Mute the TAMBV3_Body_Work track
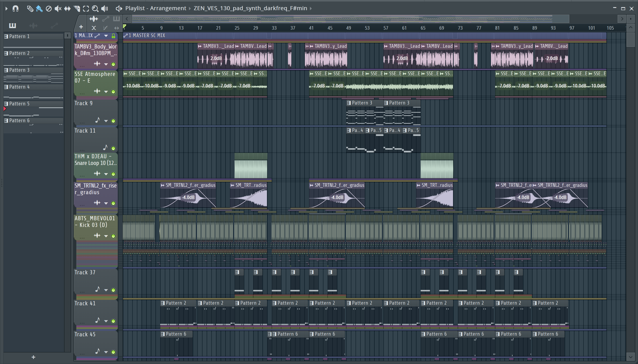The image size is (638, 364). [x=113, y=64]
